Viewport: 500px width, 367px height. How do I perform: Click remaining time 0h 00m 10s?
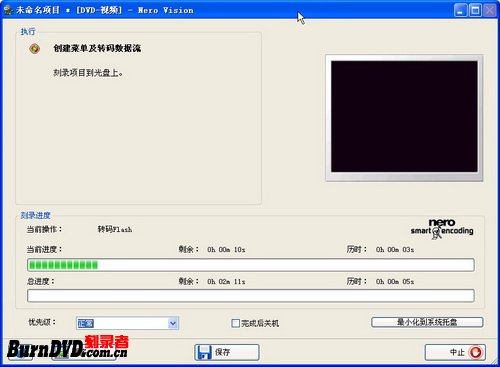pyautogui.click(x=226, y=250)
